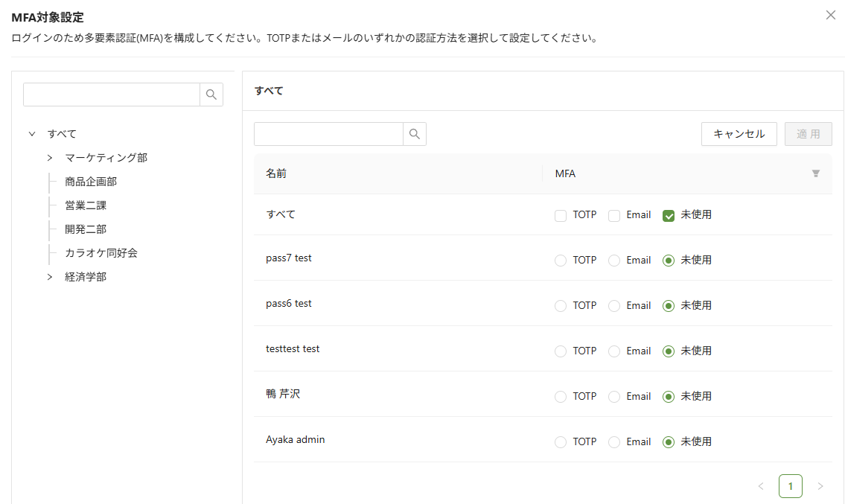The width and height of the screenshot is (845, 504).
Task: Click page number 1 in pagination
Action: tap(790, 486)
